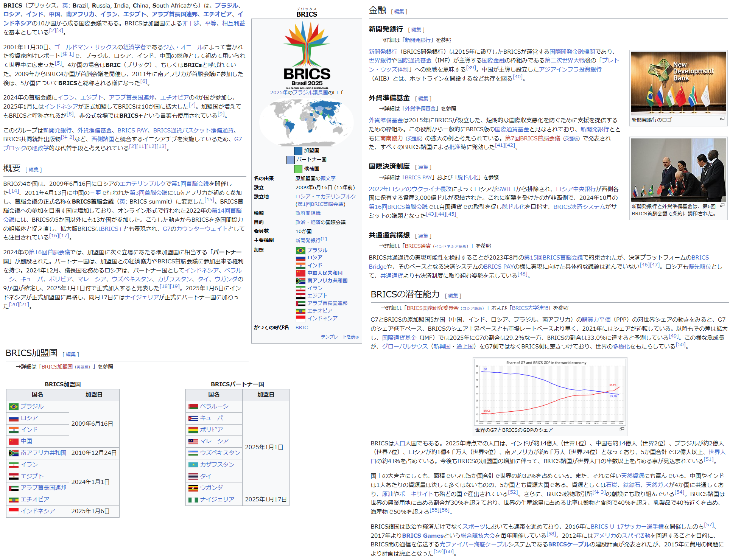Image resolution: width=730 pixels, height=560 pixels.
Task: Edit the 共通通貨構想 subsection
Action: [x=423, y=236]
